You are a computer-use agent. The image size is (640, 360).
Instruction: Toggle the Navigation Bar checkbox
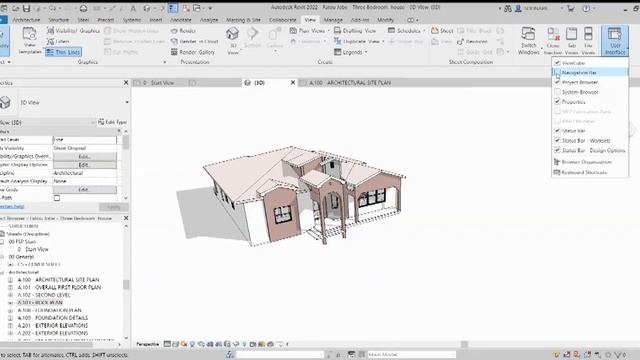pyautogui.click(x=557, y=73)
